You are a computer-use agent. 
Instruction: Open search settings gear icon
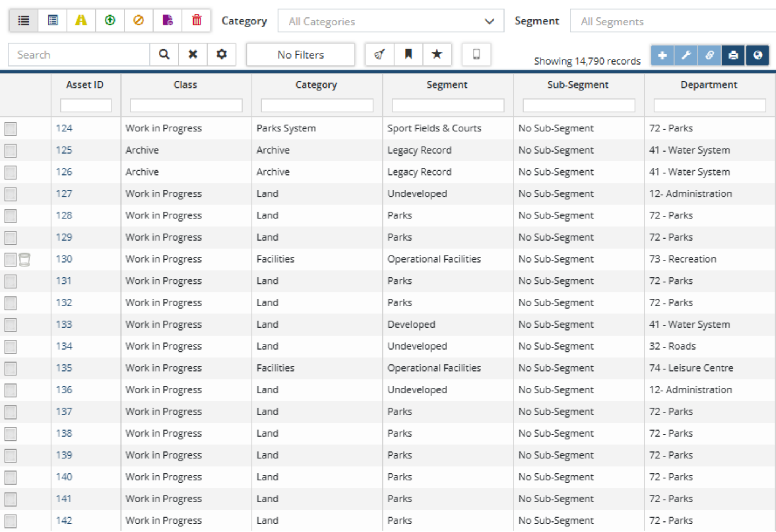point(222,54)
